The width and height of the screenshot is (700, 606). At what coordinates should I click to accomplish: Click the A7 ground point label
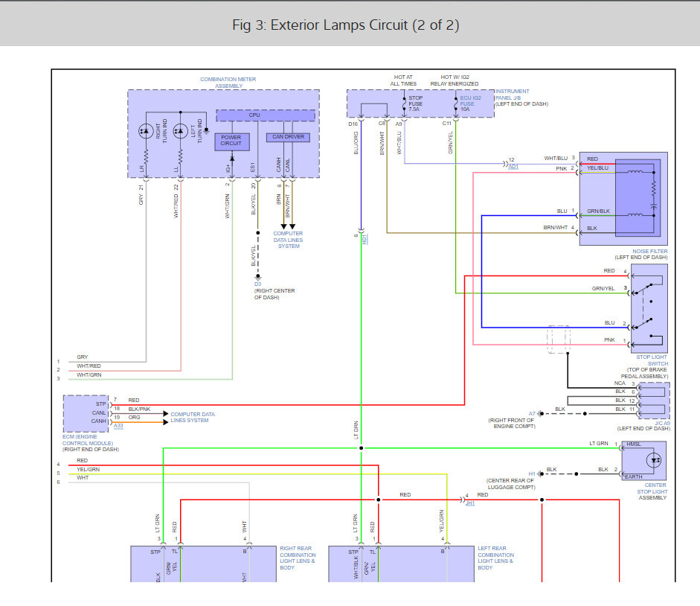click(532, 414)
